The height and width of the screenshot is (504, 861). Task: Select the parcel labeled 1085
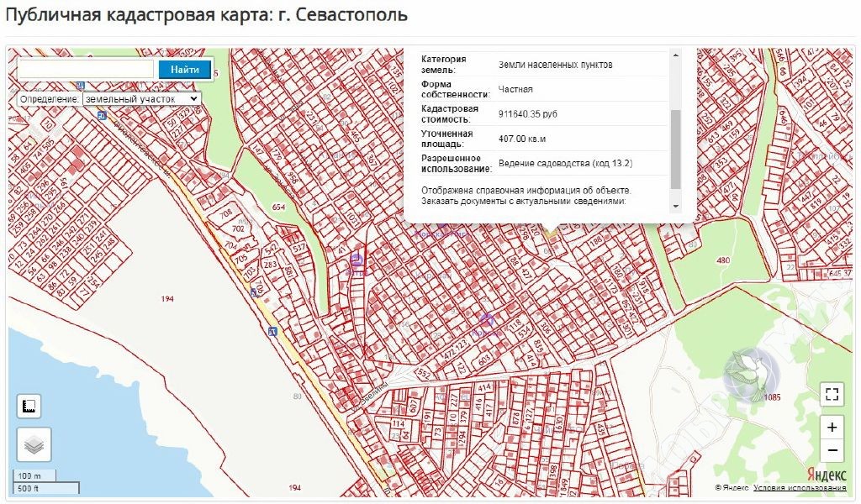pyautogui.click(x=772, y=397)
